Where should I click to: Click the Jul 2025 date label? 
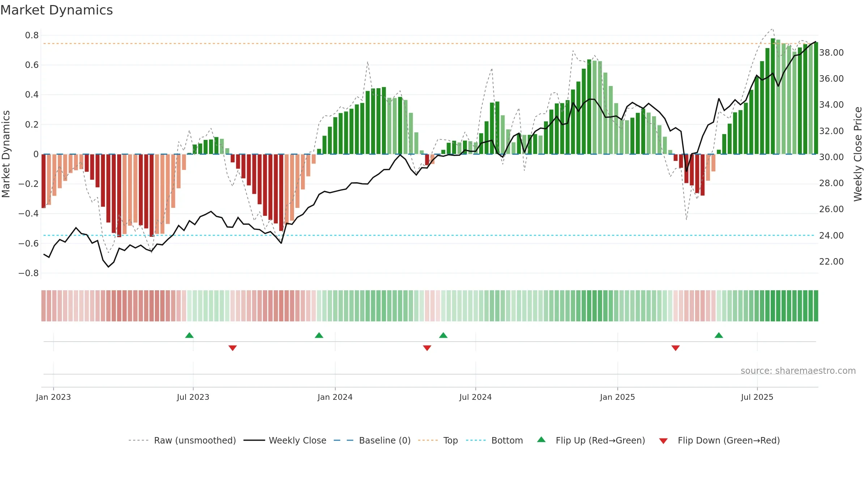pos(757,397)
